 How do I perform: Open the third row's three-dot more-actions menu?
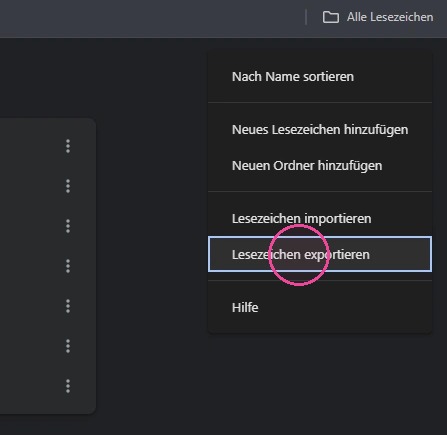tap(68, 226)
